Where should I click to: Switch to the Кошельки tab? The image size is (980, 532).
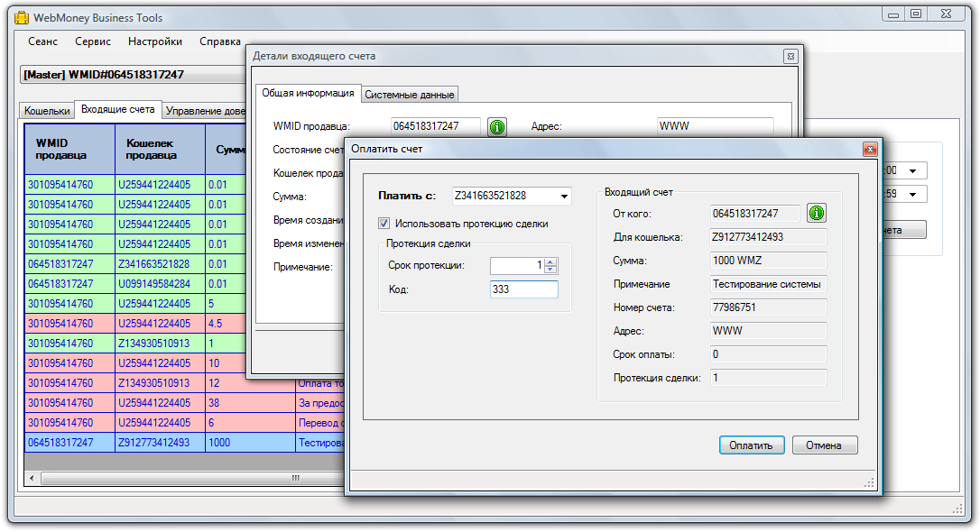click(47, 111)
